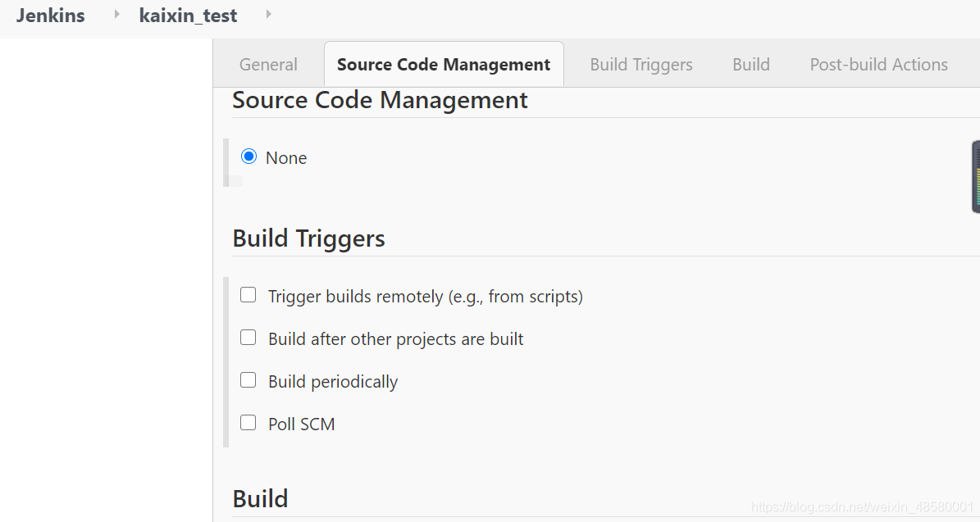This screenshot has width=980, height=522.
Task: Open the breadcrumb chevron after kaixin_test
Action: [x=267, y=15]
